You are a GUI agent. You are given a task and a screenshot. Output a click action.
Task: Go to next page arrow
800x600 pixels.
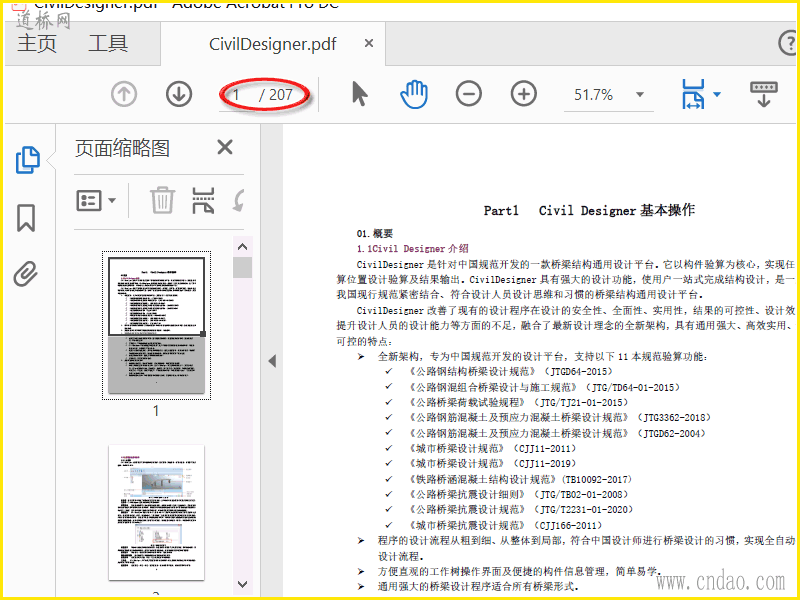pos(179,94)
